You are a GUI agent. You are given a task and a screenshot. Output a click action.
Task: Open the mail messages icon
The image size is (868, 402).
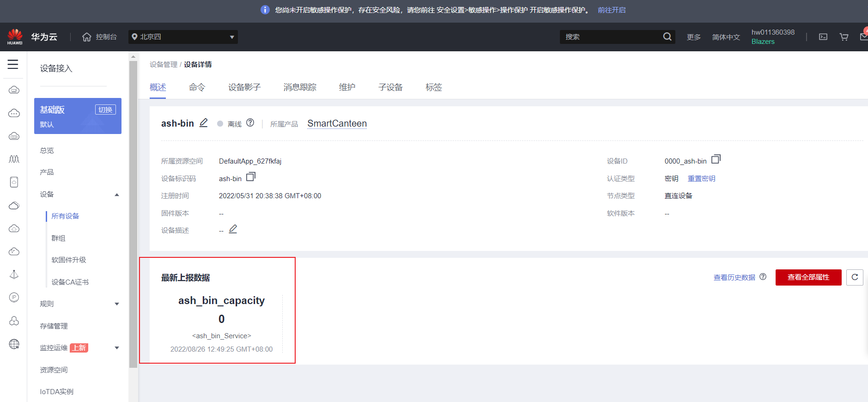[863, 36]
